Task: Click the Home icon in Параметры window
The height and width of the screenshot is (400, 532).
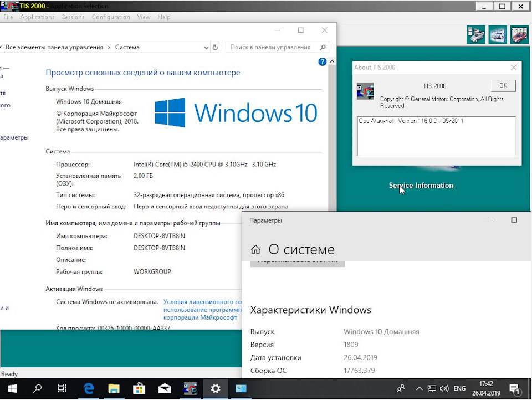Action: 255,249
